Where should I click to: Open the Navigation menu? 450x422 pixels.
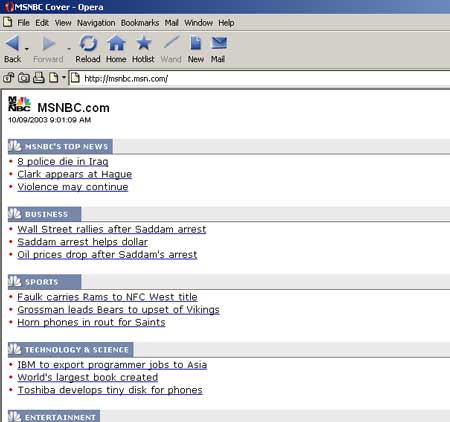tap(96, 23)
